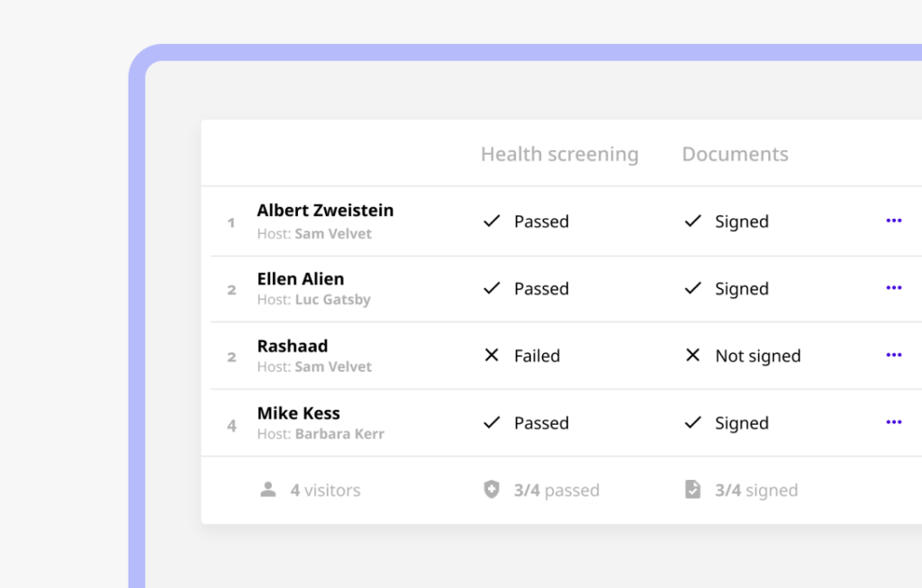
Task: Open the more options menu for Albert Zweistein
Action: pyautogui.click(x=893, y=221)
